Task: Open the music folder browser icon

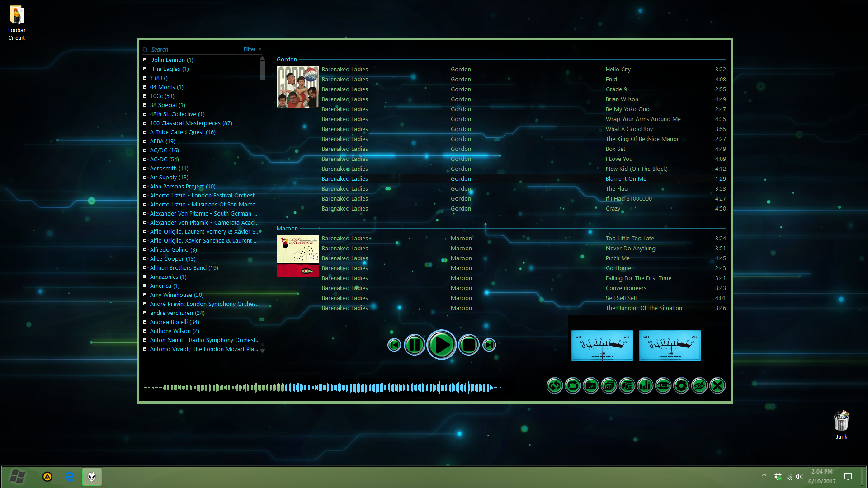Action: (591, 385)
